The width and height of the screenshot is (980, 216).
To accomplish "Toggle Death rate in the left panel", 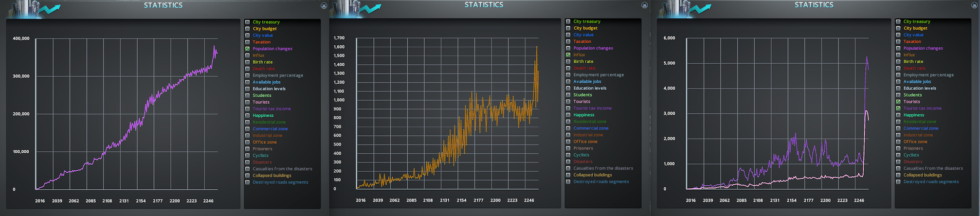I will click(247, 69).
